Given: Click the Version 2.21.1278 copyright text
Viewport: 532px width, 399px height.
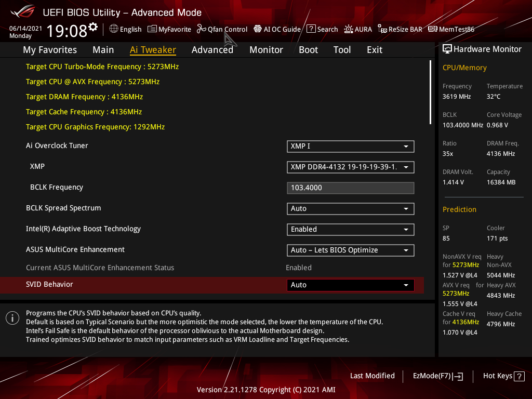Looking at the screenshot, I should [x=266, y=390].
